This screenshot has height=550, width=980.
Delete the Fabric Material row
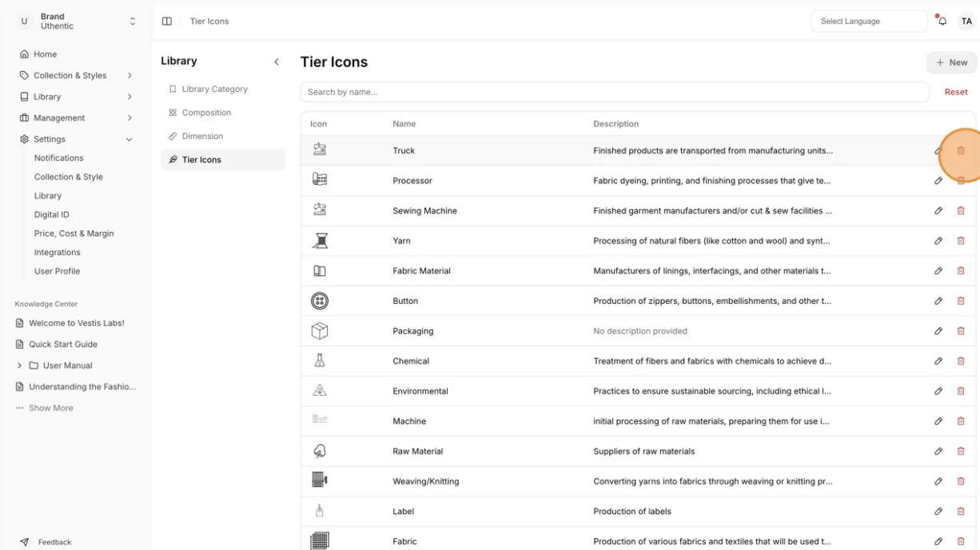961,271
